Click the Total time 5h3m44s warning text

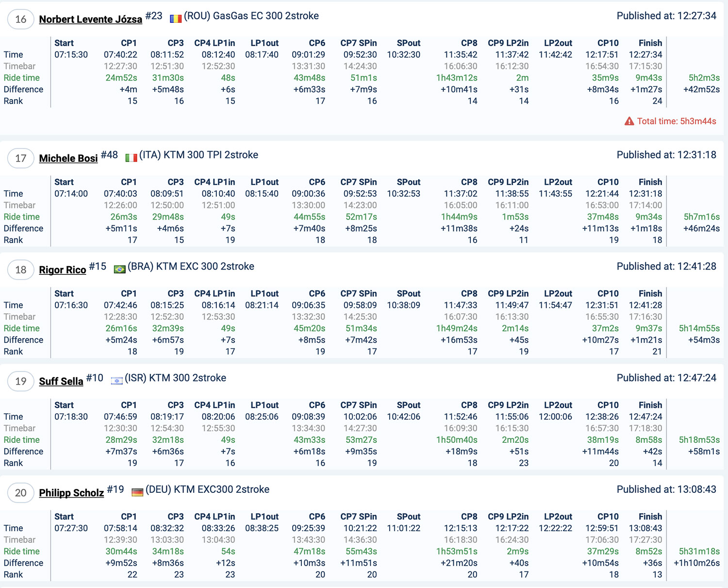pos(676,121)
